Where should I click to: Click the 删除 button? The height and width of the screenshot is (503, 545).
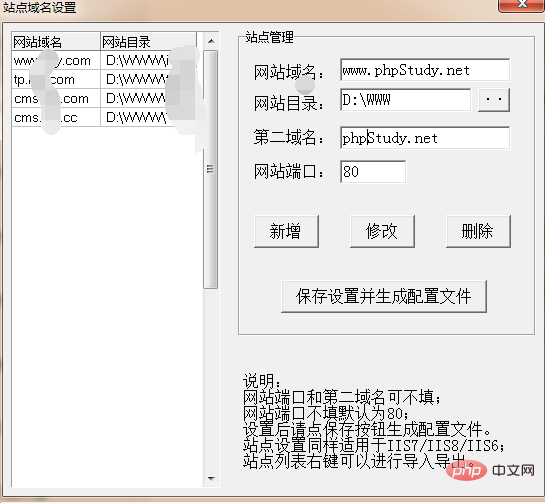(x=478, y=231)
